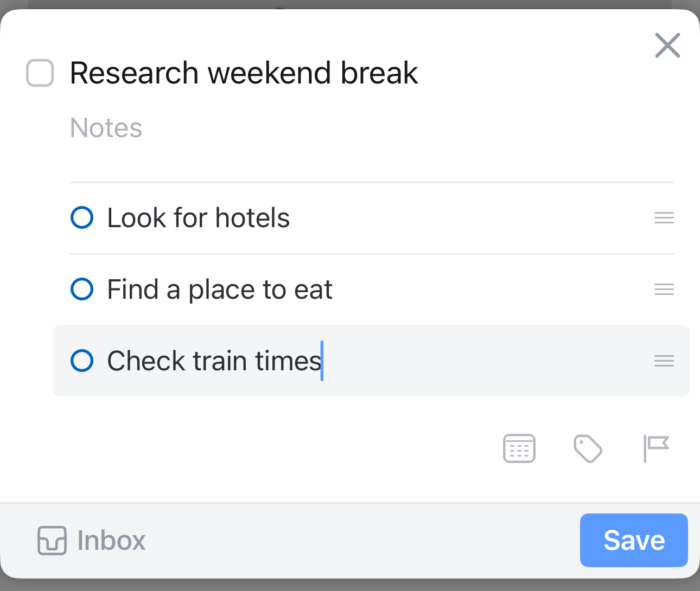Select the Find a place to eat text
This screenshot has width=700, height=591.
(220, 290)
